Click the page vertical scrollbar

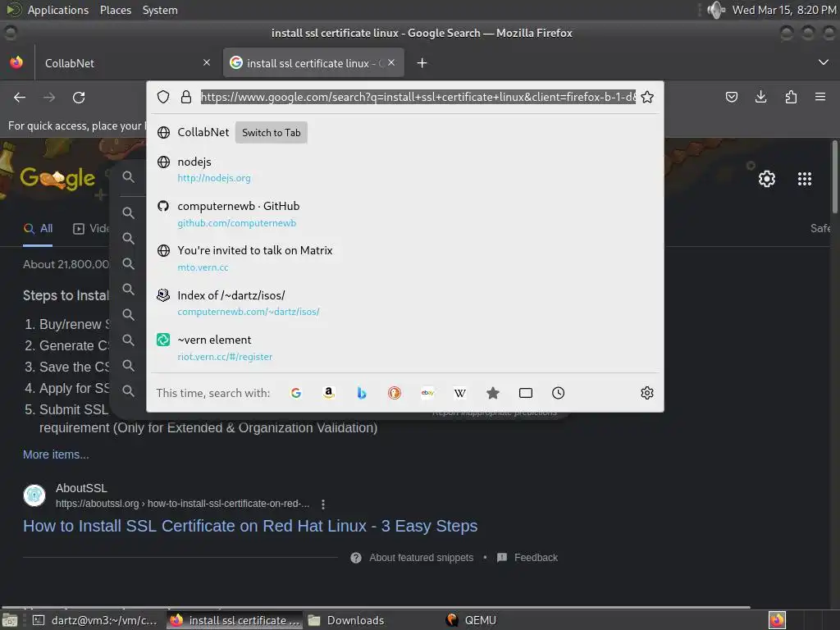click(x=834, y=177)
